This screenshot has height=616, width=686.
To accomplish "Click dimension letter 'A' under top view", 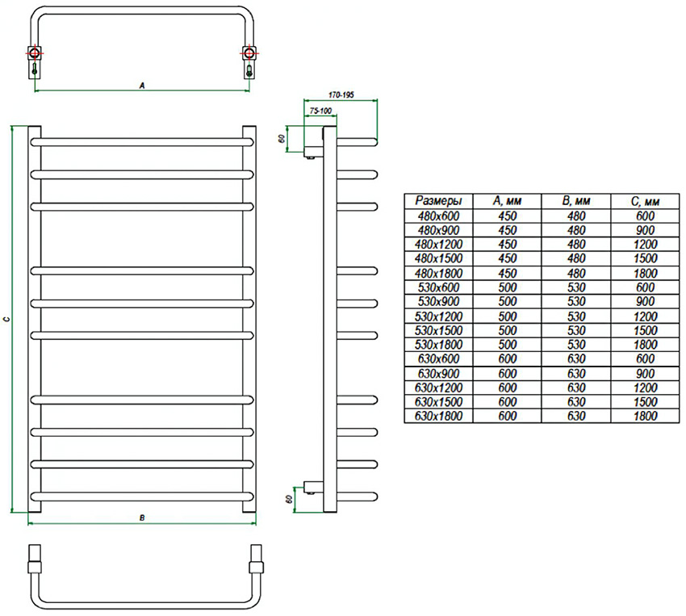I will (x=142, y=86).
